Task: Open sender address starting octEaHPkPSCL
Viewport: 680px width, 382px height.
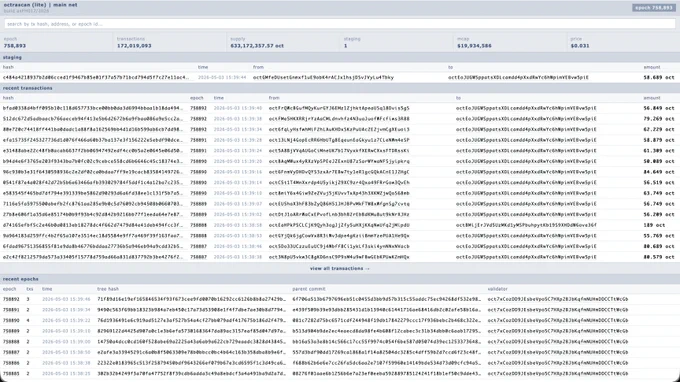Action: [x=339, y=225]
